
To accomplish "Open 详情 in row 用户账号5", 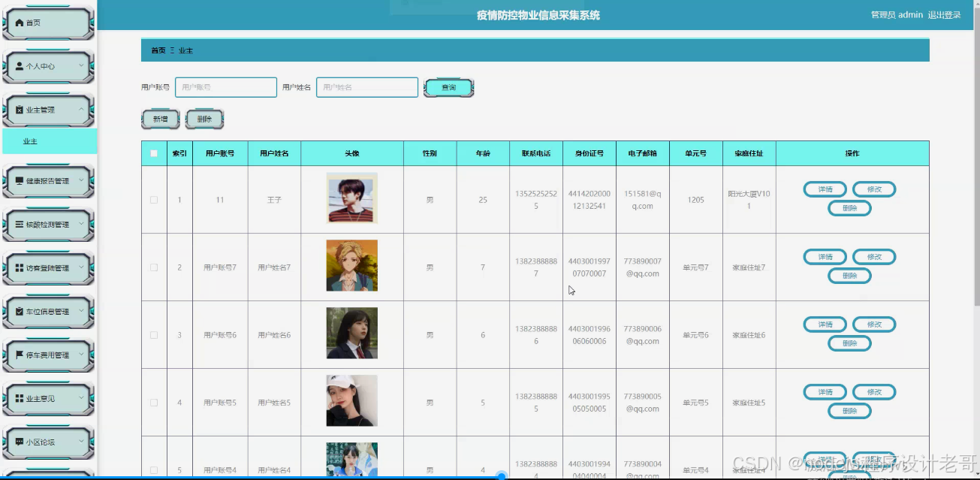I will [x=825, y=392].
